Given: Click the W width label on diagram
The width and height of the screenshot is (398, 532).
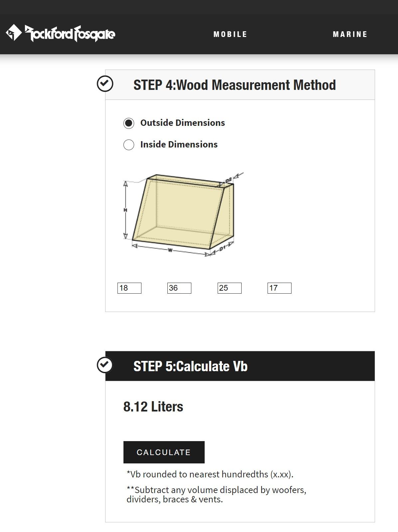Looking at the screenshot, I should pos(170,250).
